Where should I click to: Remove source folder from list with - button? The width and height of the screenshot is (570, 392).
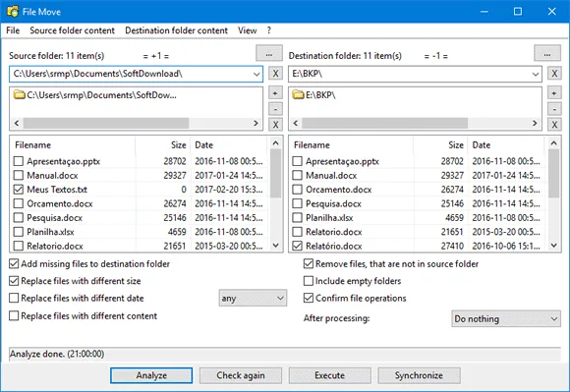(x=275, y=109)
